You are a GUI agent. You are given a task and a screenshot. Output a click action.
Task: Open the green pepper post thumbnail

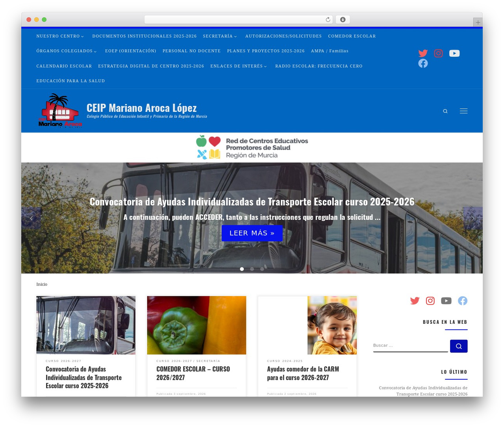[x=196, y=325]
